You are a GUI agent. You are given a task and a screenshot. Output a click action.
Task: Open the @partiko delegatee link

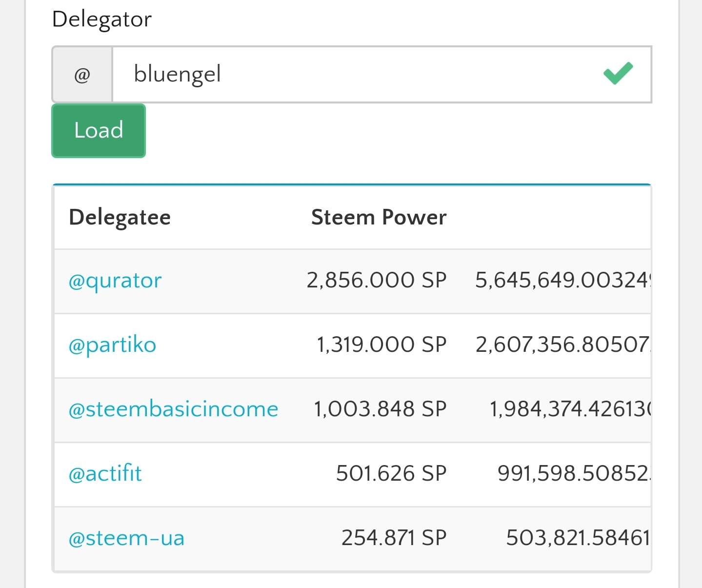click(112, 345)
